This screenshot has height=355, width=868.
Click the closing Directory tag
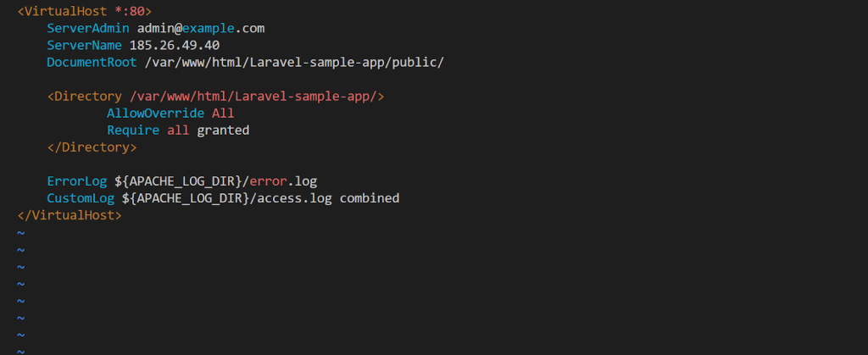92,147
